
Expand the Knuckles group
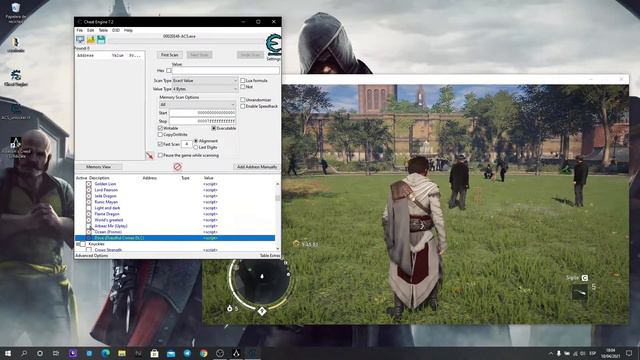(x=78, y=244)
